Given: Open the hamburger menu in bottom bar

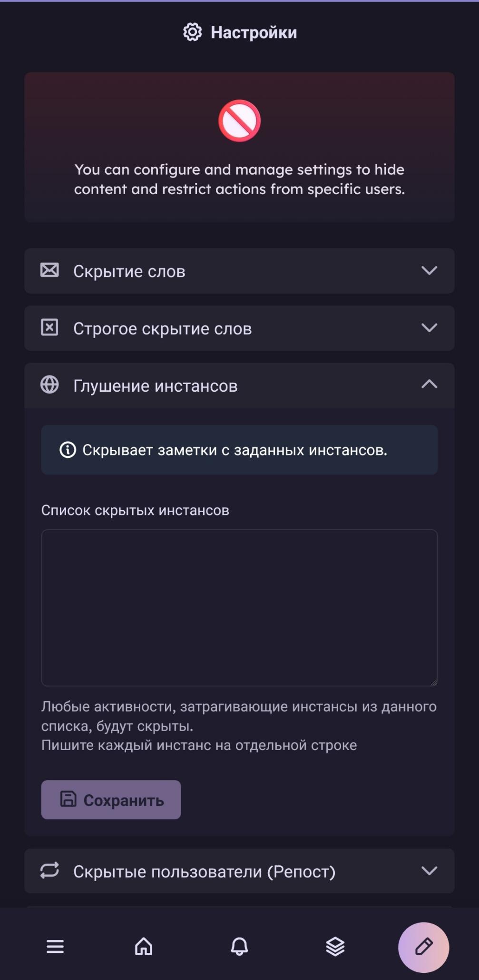Looking at the screenshot, I should (x=55, y=947).
